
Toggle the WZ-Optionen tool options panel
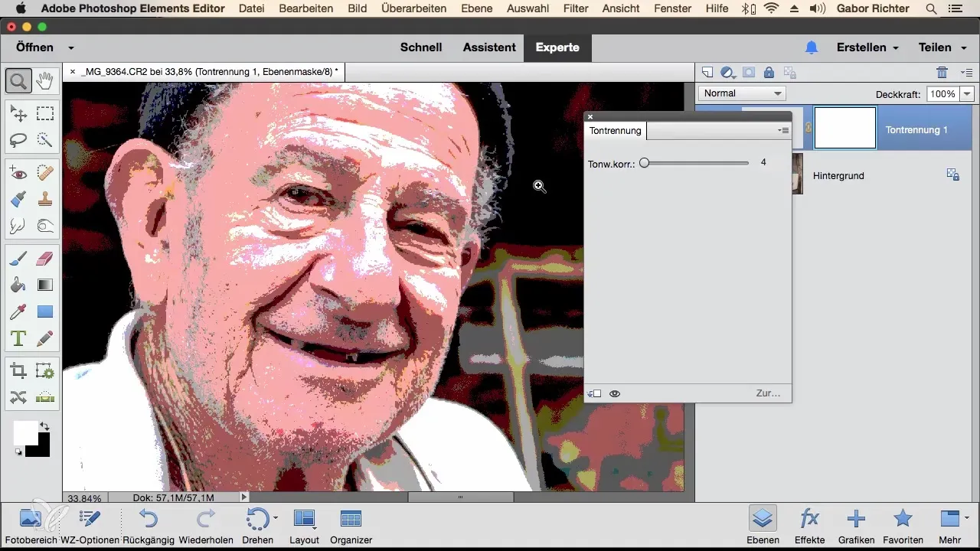[x=90, y=525]
